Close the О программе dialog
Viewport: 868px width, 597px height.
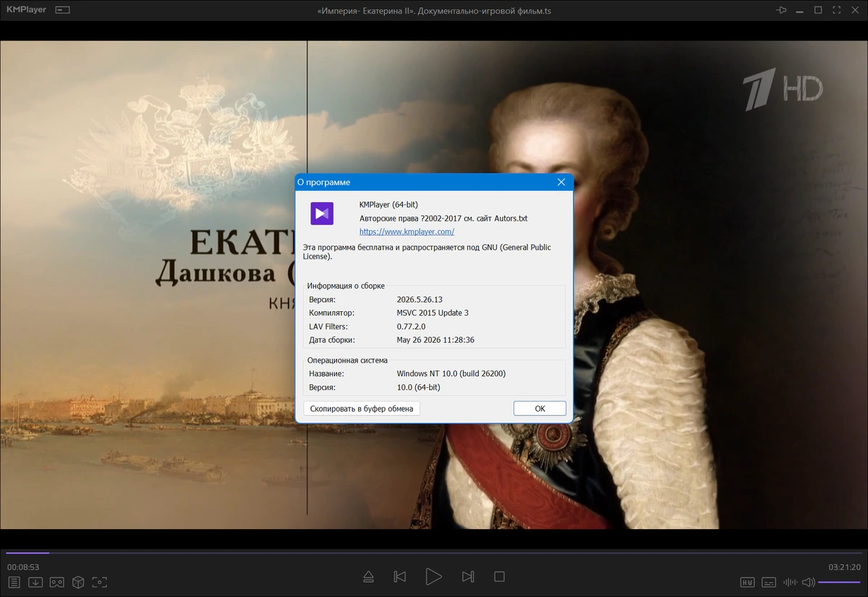tap(561, 182)
